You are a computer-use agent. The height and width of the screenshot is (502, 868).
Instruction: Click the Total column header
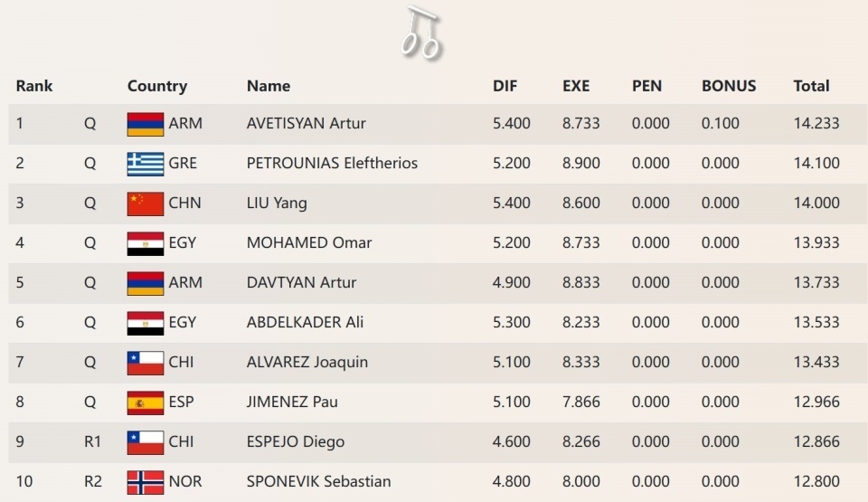pos(811,86)
